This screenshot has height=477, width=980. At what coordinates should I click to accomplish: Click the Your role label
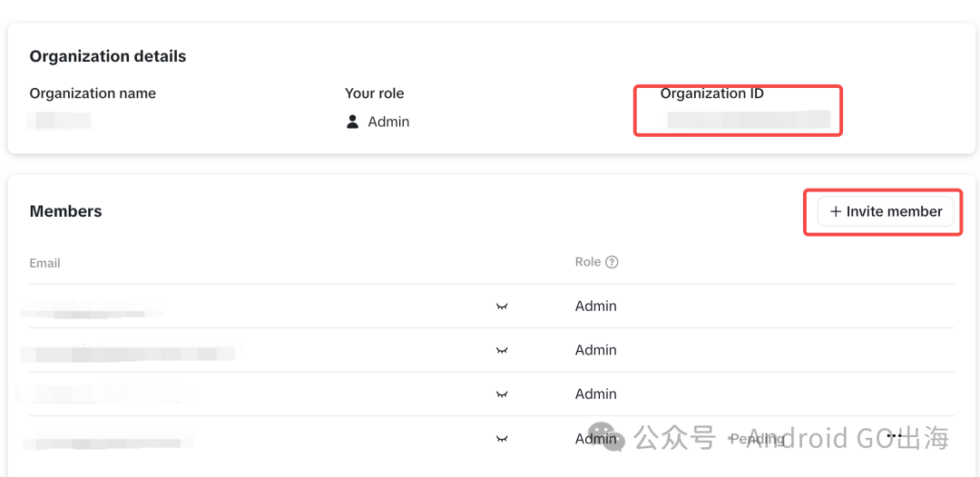coord(375,93)
